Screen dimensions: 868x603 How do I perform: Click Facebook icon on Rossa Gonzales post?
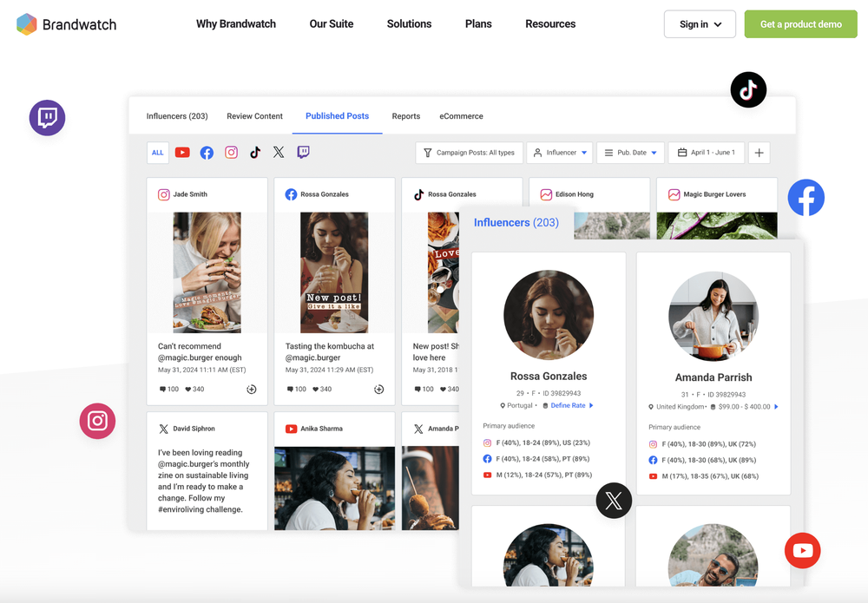[291, 194]
